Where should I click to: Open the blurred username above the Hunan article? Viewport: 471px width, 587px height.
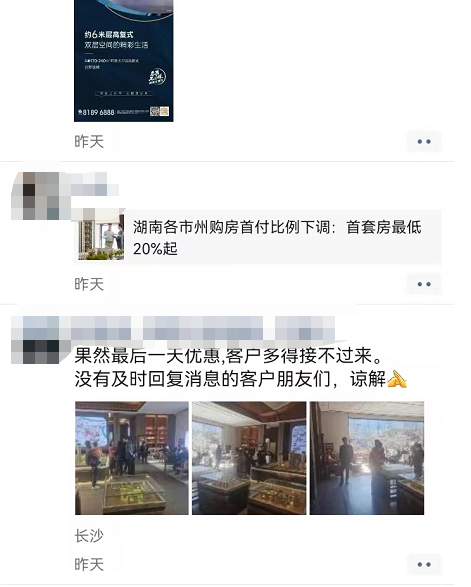(x=94, y=184)
